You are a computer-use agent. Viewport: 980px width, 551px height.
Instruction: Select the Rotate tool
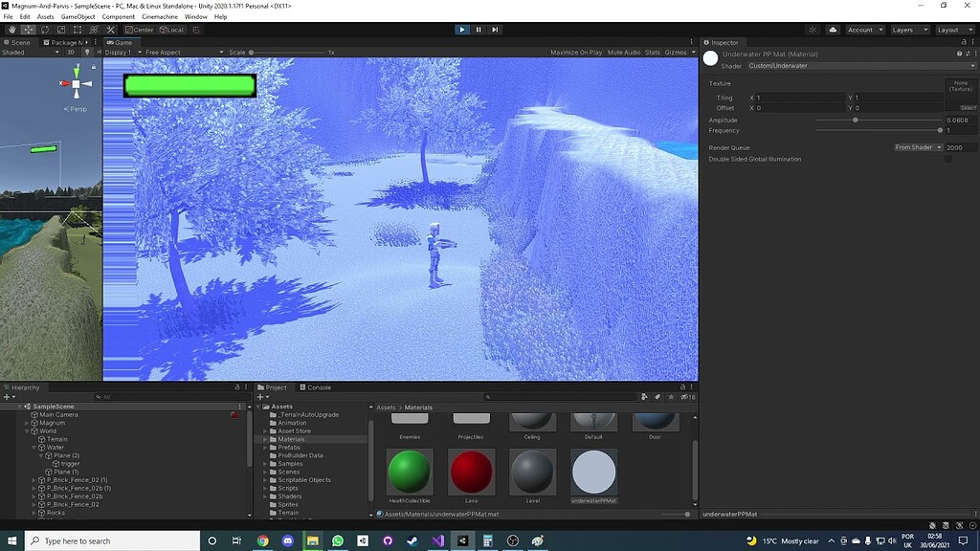click(44, 30)
